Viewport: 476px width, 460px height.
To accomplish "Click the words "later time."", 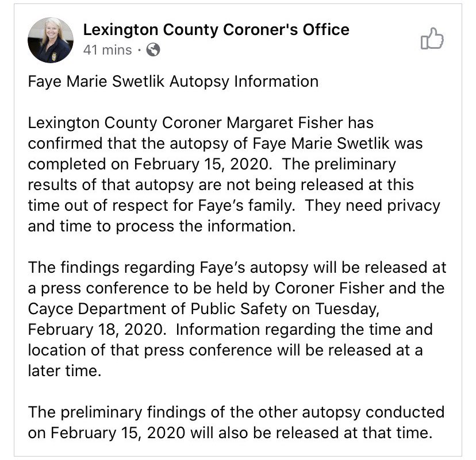I will pos(64,371).
